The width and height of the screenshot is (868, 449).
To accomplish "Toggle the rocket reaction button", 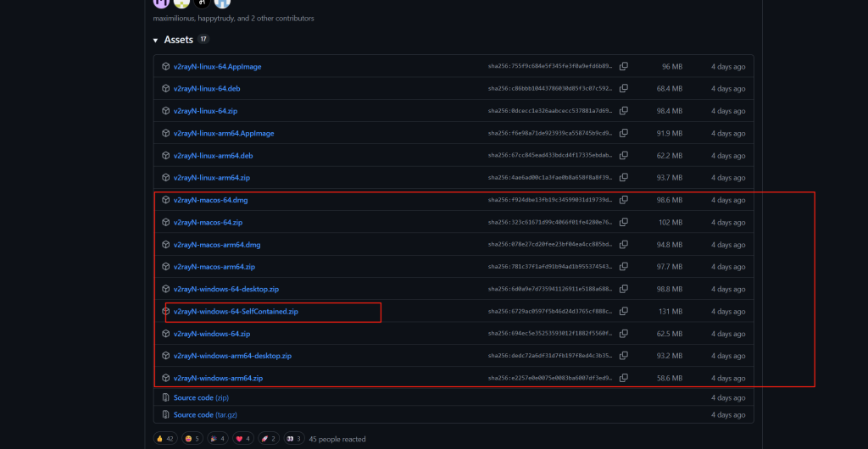I will pos(267,439).
